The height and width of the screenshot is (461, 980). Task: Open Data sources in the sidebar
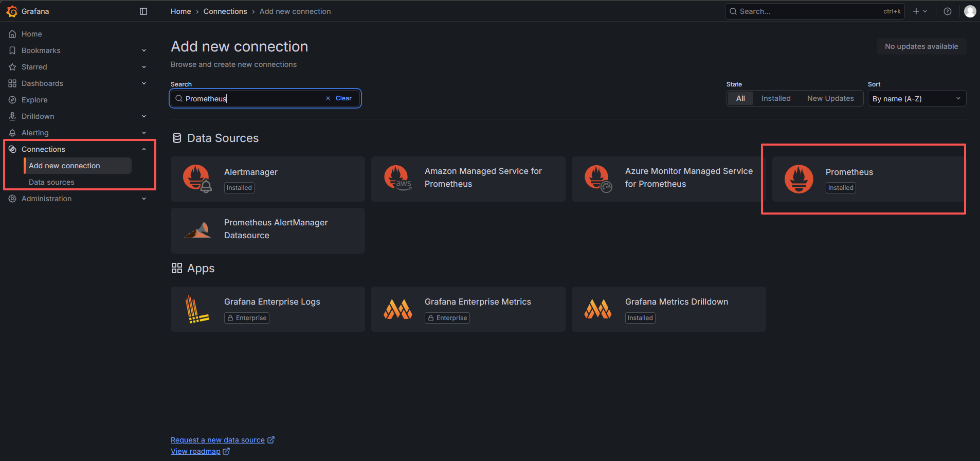[51, 182]
